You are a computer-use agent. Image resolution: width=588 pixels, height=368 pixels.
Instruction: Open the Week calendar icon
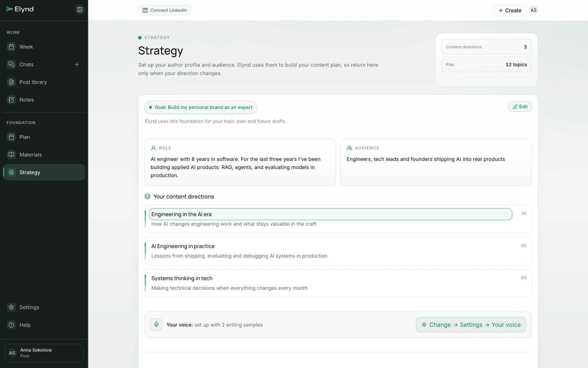pyautogui.click(x=11, y=47)
